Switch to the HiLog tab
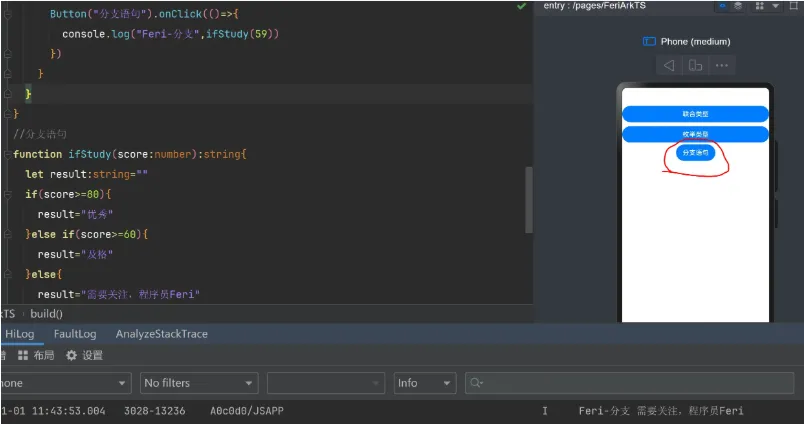Screen dimensions: 804x424 click(x=19, y=334)
